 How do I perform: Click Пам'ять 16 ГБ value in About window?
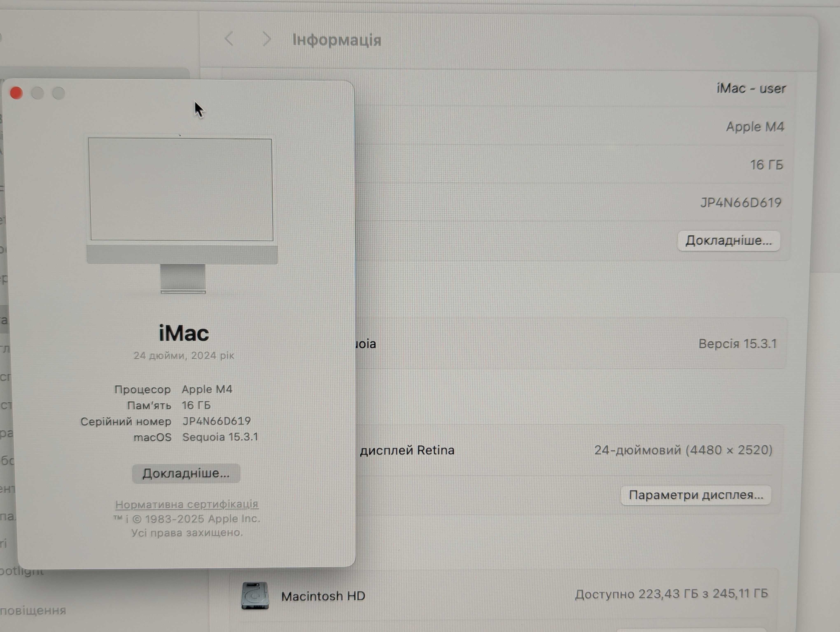[196, 405]
